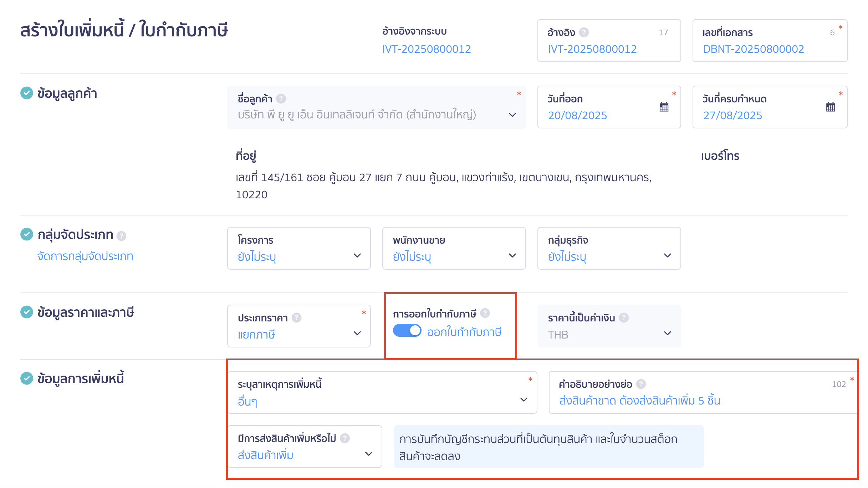Click help icon next to ชื่อลูกค้า

pos(281,99)
